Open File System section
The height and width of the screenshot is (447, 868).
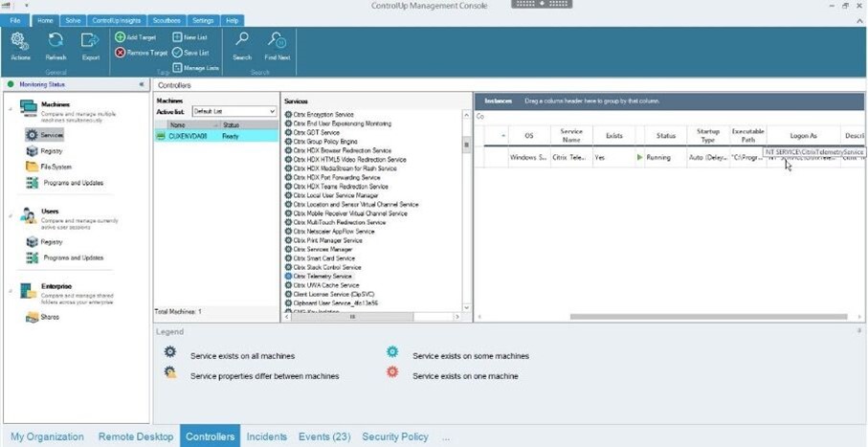[49, 167]
